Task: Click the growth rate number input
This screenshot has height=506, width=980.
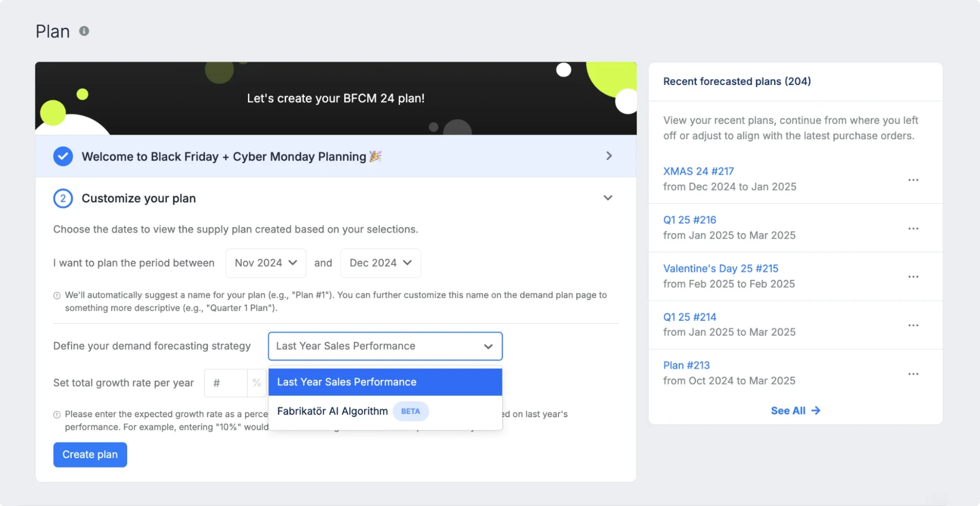Action: [226, 383]
